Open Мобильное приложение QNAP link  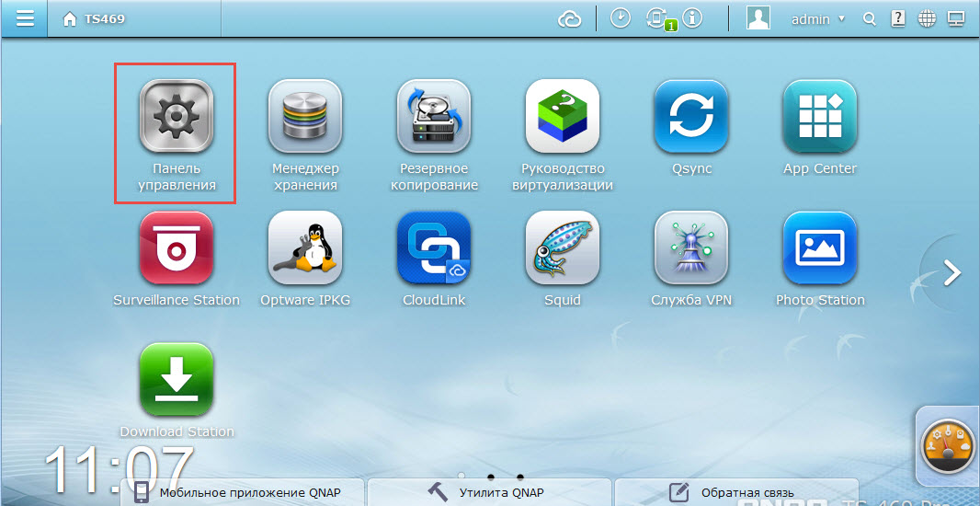pyautogui.click(x=242, y=492)
